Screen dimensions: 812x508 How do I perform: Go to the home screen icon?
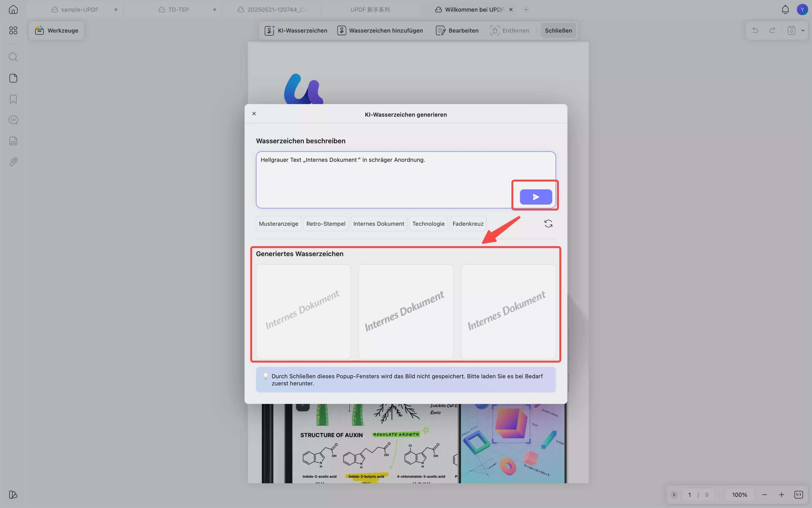click(13, 10)
